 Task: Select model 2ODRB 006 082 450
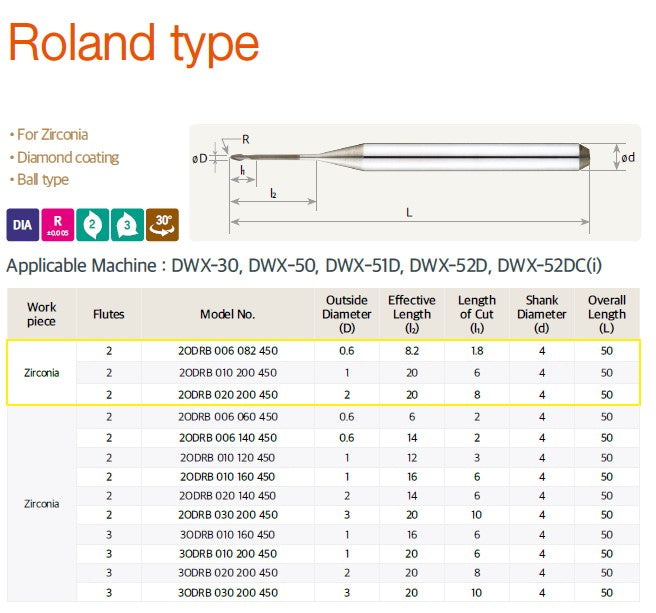point(228,351)
